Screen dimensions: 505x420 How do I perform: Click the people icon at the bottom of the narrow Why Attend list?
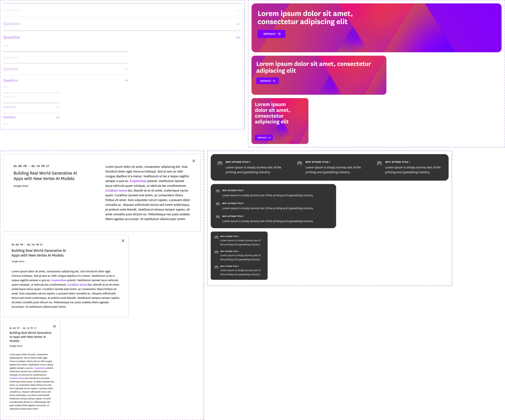[216, 267]
